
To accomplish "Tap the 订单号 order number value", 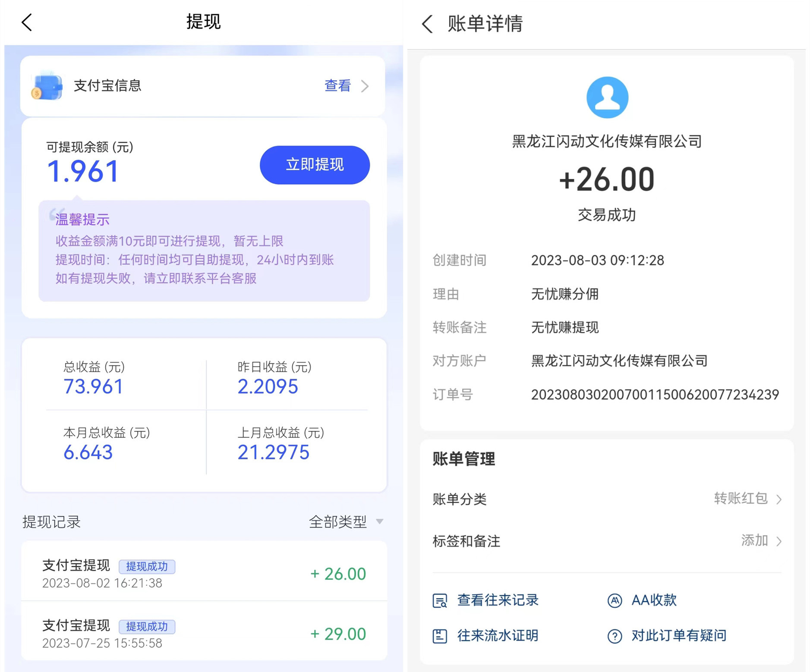I will click(x=654, y=394).
